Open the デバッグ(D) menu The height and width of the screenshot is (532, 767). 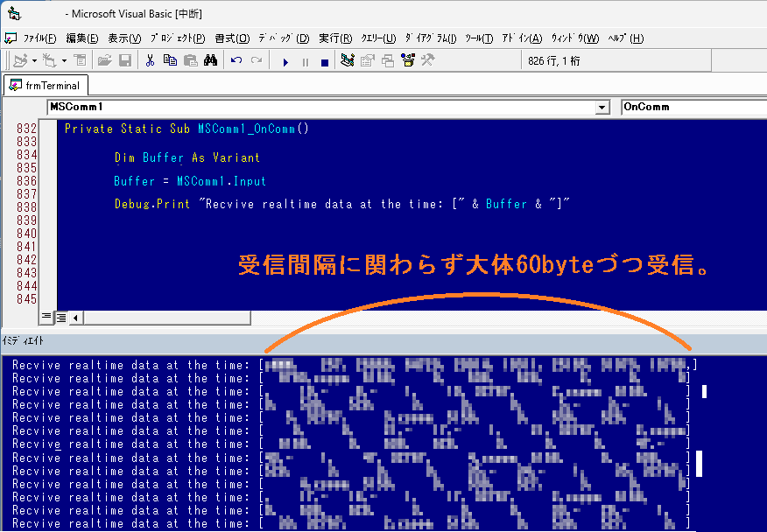click(x=284, y=38)
